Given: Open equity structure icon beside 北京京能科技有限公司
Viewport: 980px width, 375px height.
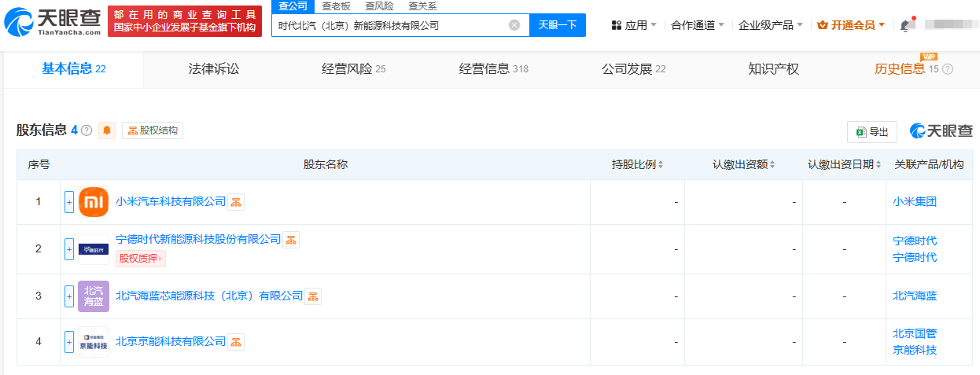Looking at the screenshot, I should coord(236,342).
